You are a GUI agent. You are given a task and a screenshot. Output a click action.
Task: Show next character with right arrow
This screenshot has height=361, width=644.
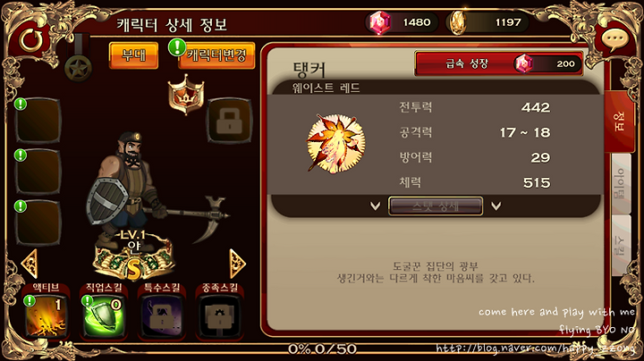[x=237, y=263]
